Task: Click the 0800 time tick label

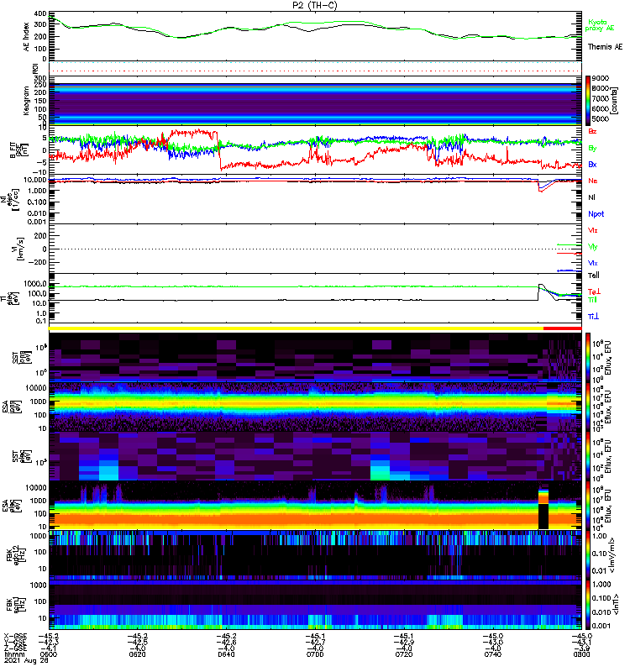Action: point(581,654)
